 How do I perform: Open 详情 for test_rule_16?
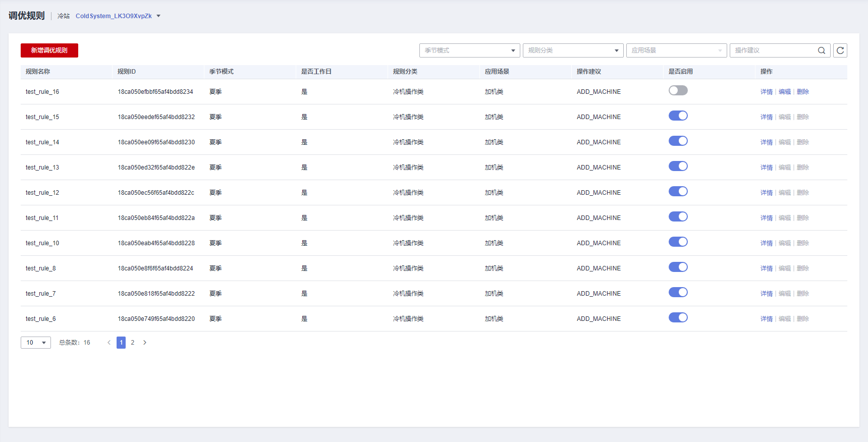(x=767, y=92)
